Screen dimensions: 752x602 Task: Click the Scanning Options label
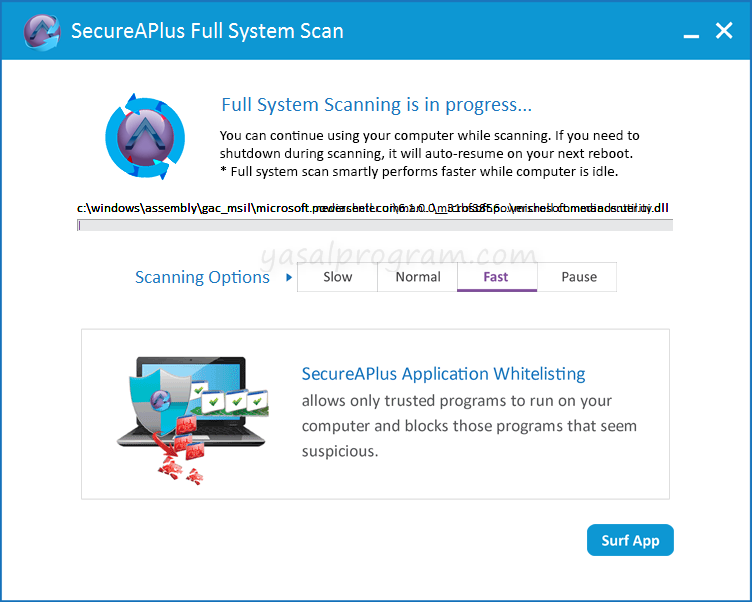[202, 278]
